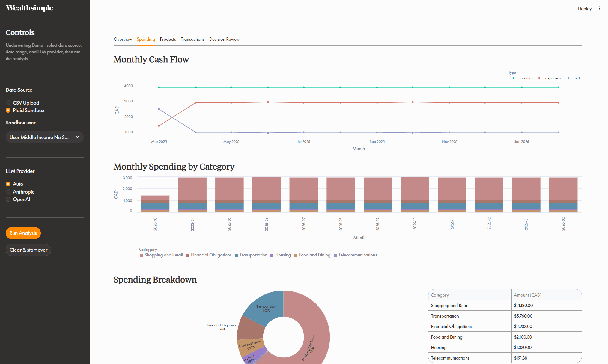Viewport: 608px width, 364px height.
Task: Click the $191.88 amount cell
Action: [x=546, y=358]
